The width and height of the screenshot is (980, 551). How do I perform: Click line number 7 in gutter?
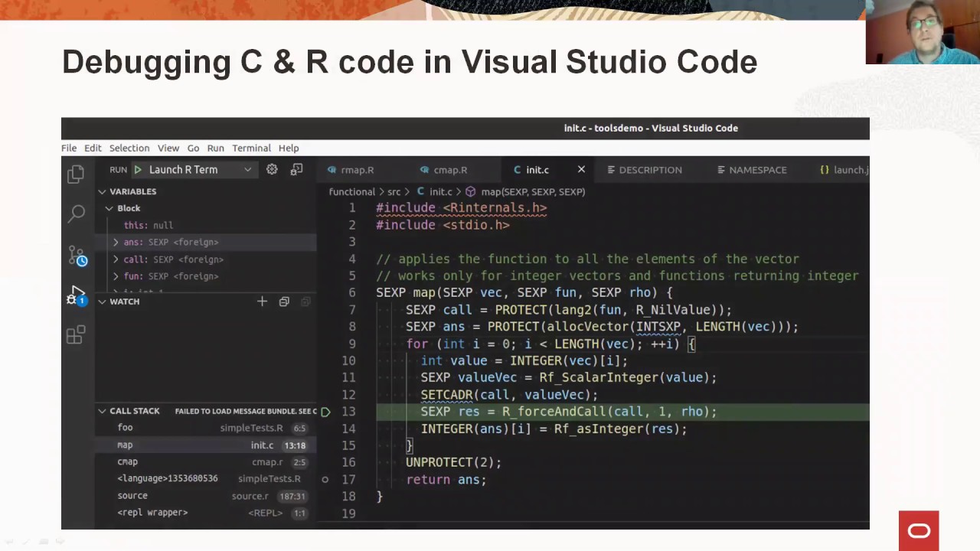click(x=352, y=310)
